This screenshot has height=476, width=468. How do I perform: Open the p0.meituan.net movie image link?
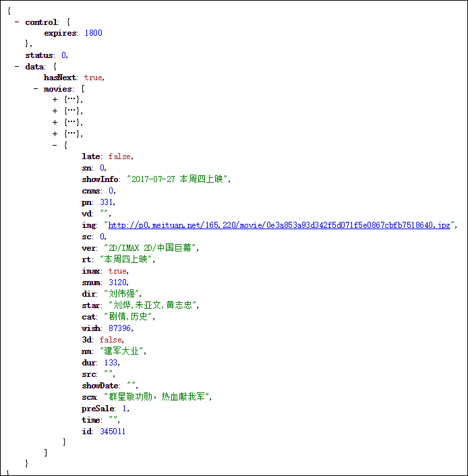coord(279,225)
